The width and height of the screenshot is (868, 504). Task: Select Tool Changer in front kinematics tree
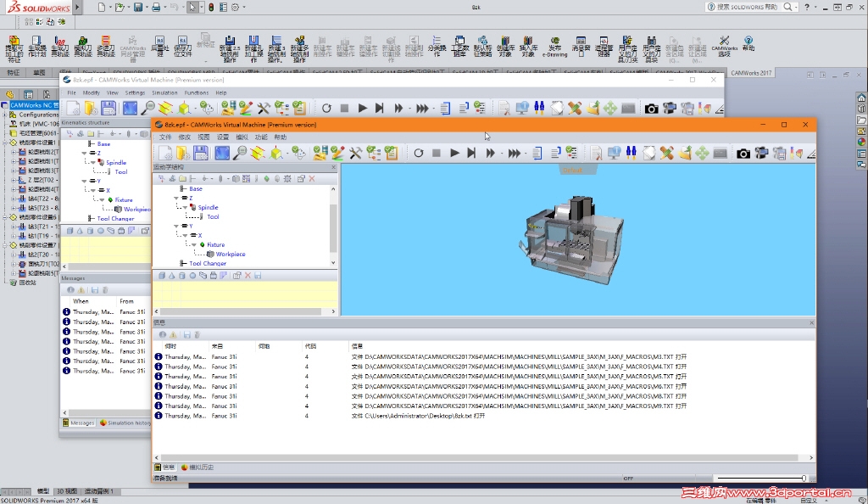[208, 264]
